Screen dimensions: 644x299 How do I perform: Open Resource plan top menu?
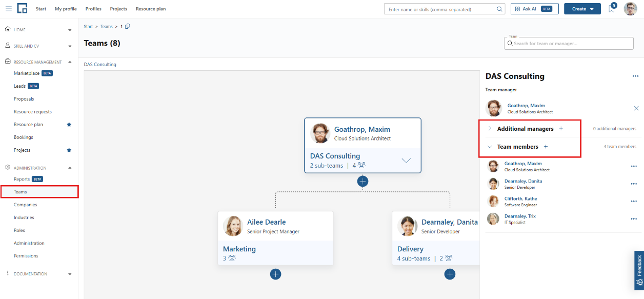click(x=151, y=9)
